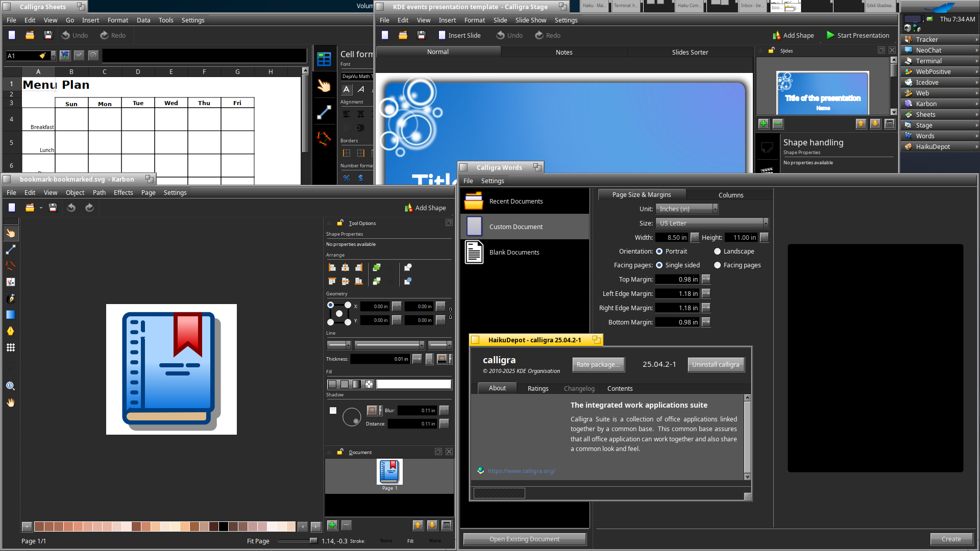This screenshot has height=551, width=980.
Task: Select the gradient tool in Karbon
Action: (x=11, y=315)
